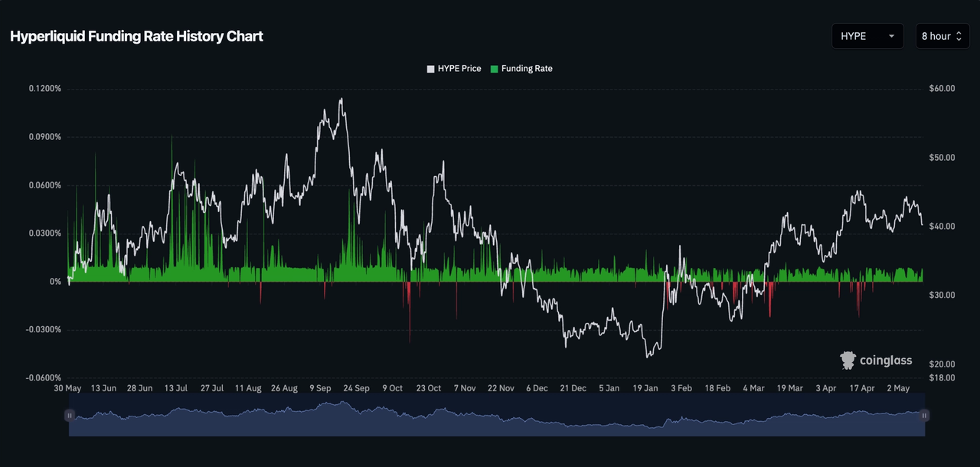This screenshot has height=467, width=980.
Task: Click the 13 Jun date label
Action: coord(103,389)
